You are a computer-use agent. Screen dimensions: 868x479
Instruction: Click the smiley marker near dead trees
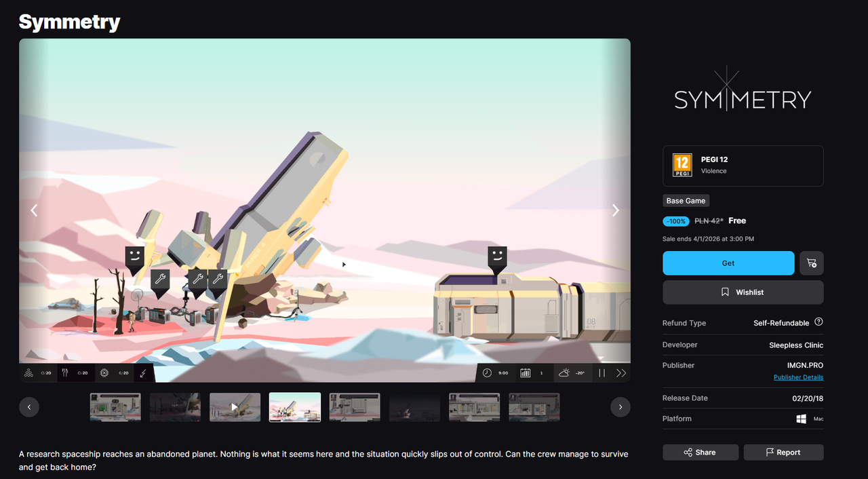pos(135,259)
